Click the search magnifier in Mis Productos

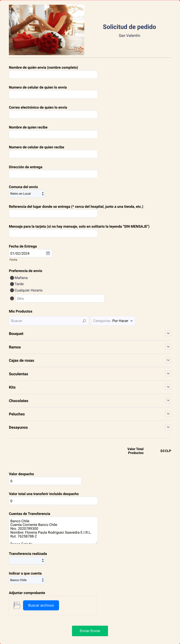(84, 321)
